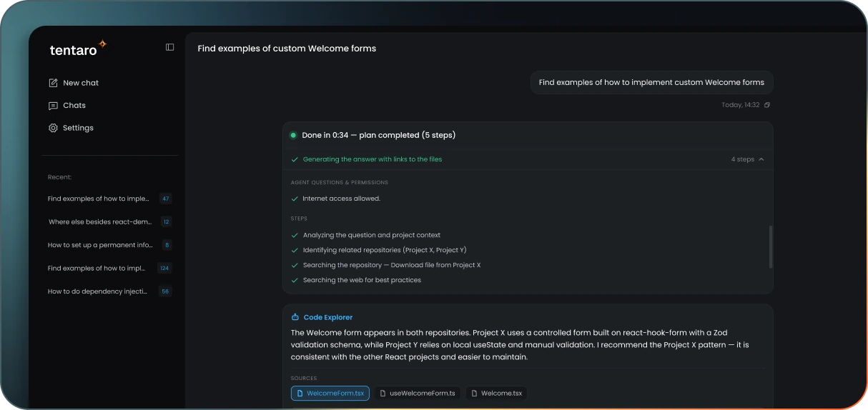Open recent chat 'Where else besides react-dem...'
Image resolution: width=868 pixels, height=410 pixels.
click(x=109, y=221)
